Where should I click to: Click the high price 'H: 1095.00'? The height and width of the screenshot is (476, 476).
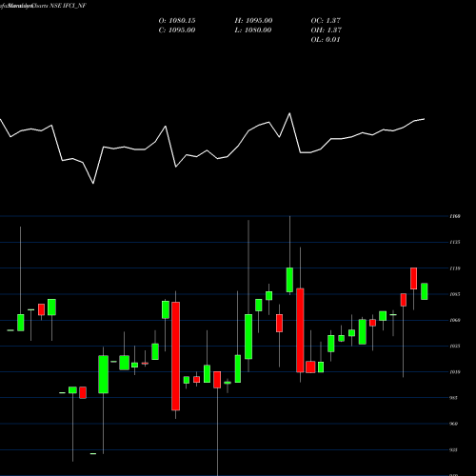[253, 21]
